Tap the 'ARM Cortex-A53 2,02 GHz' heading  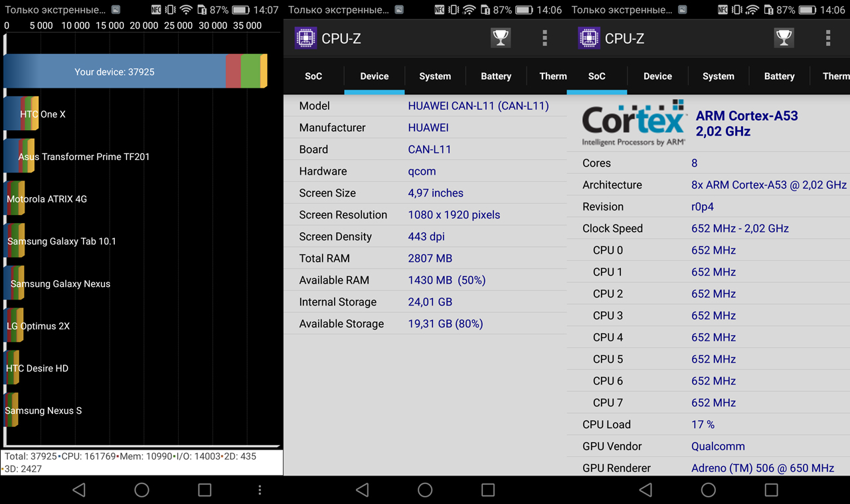point(747,124)
